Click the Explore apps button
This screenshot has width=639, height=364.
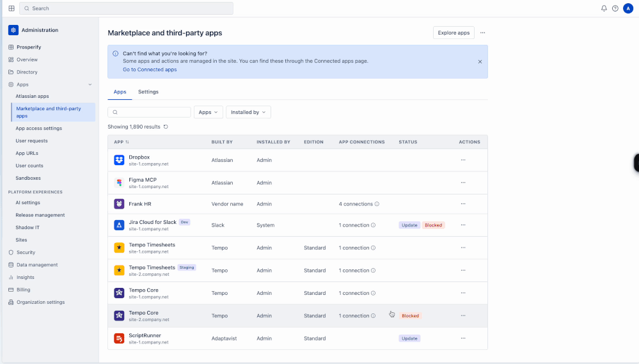coord(454,33)
